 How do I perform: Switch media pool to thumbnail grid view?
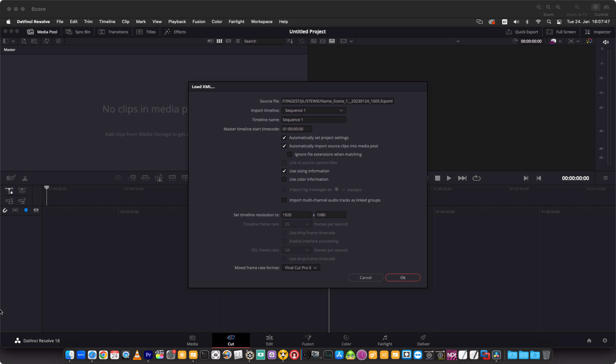coord(219,41)
